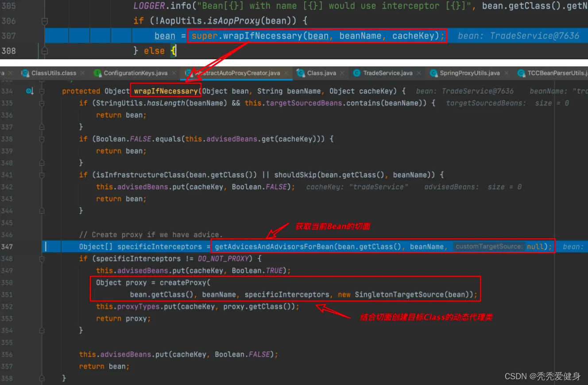The height and width of the screenshot is (385, 588).
Task: Click the overriding-method gutter icon at line 334
Action: pos(29,91)
